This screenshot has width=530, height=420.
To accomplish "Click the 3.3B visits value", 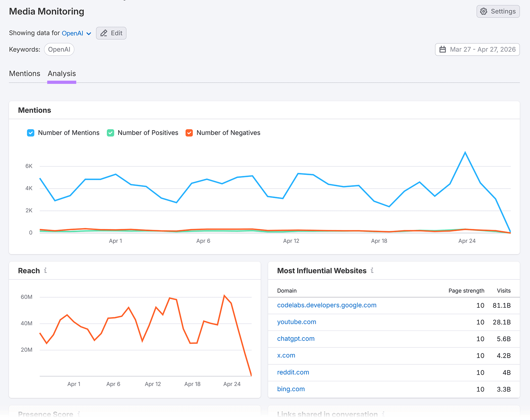I will pyautogui.click(x=503, y=390).
